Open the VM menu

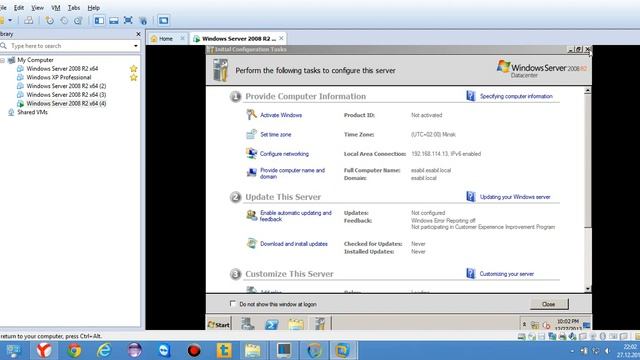(56, 8)
